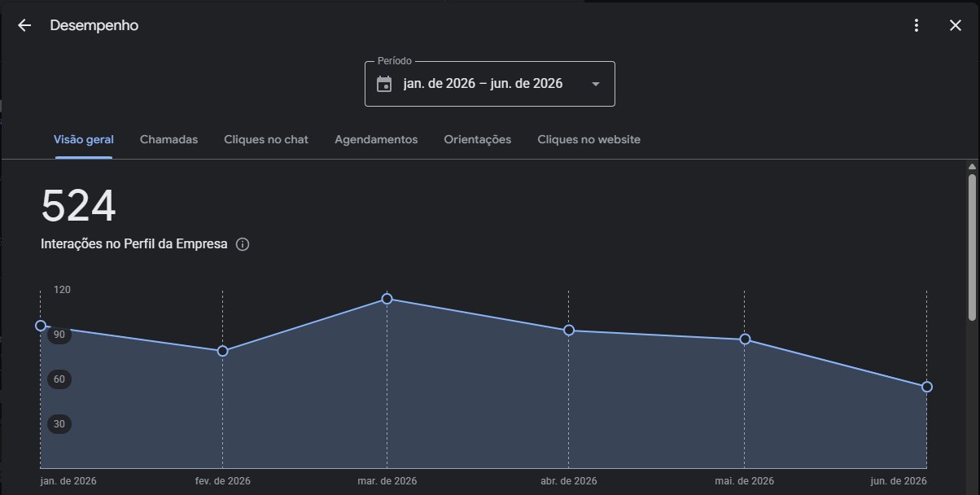Screen dimensions: 980x495
Task: Click the 60 y-axis label
Action: (x=59, y=379)
